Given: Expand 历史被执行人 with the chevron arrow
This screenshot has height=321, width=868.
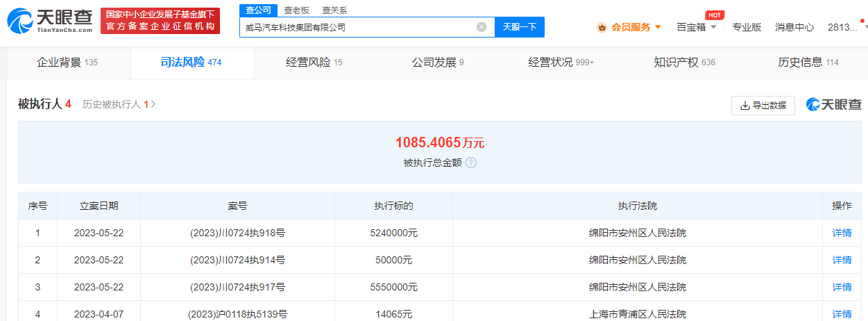Looking at the screenshot, I should click(153, 104).
